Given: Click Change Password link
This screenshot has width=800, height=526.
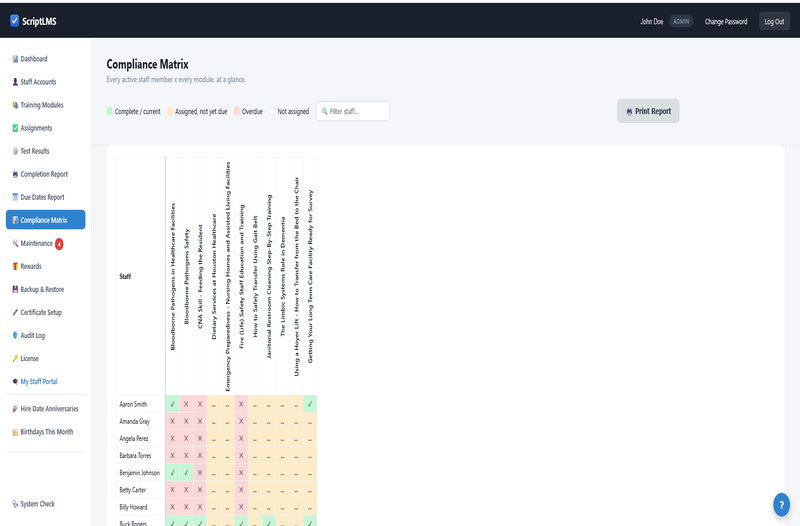Looking at the screenshot, I should click(726, 21).
